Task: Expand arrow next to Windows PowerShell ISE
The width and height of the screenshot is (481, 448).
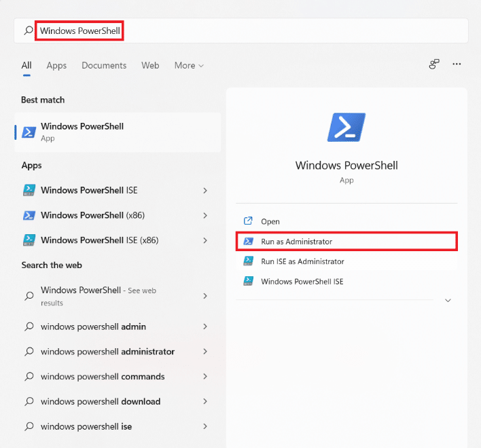Action: 205,191
